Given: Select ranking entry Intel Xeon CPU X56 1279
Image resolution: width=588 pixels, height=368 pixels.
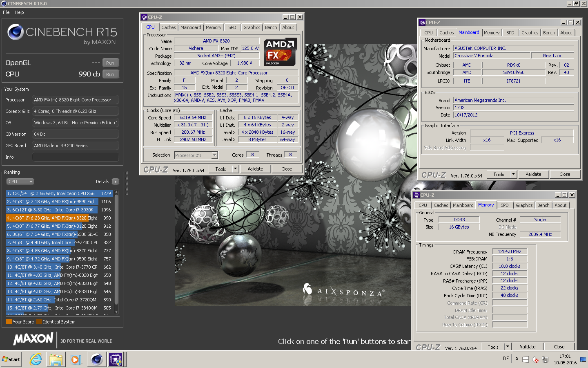Looking at the screenshot, I should click(59, 193).
